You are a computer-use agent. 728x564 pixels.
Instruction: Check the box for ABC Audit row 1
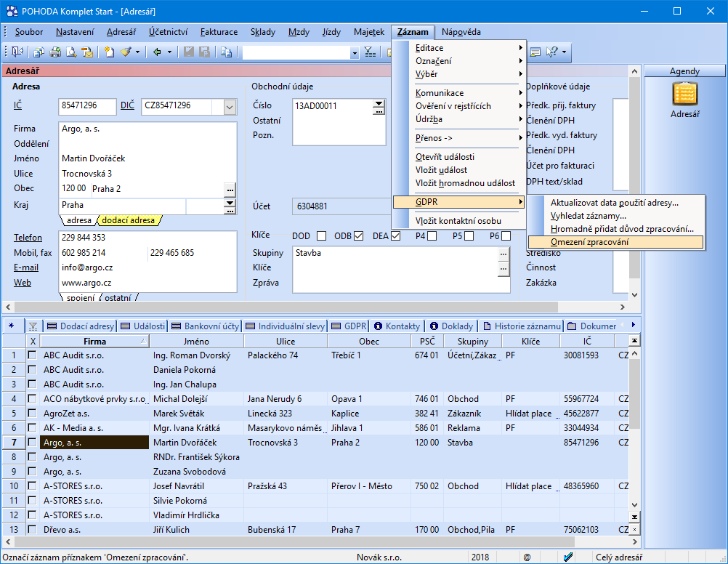click(x=32, y=355)
